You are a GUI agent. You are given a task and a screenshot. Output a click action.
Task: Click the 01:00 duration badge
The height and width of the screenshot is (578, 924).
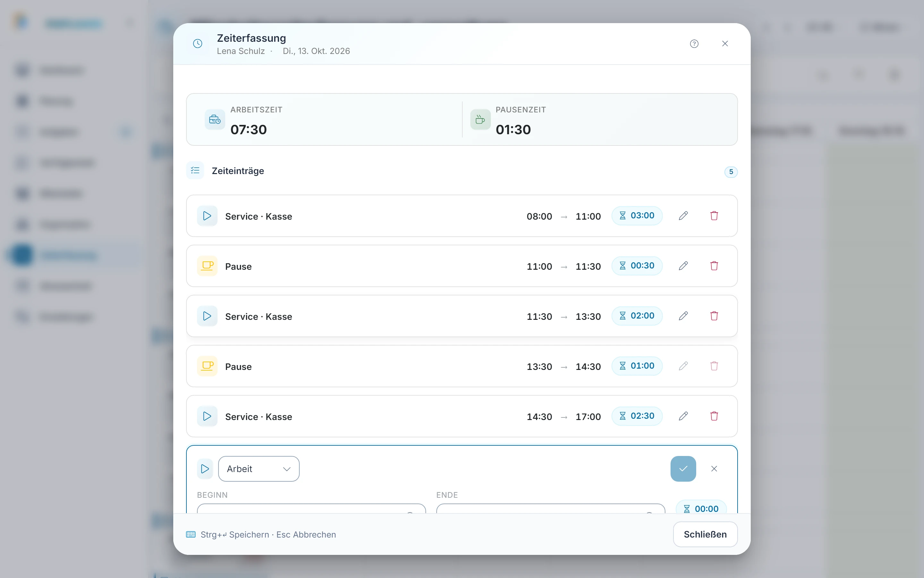[x=637, y=366]
